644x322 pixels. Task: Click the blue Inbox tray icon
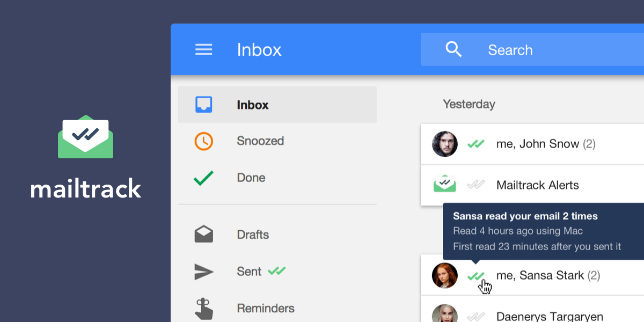click(x=203, y=105)
